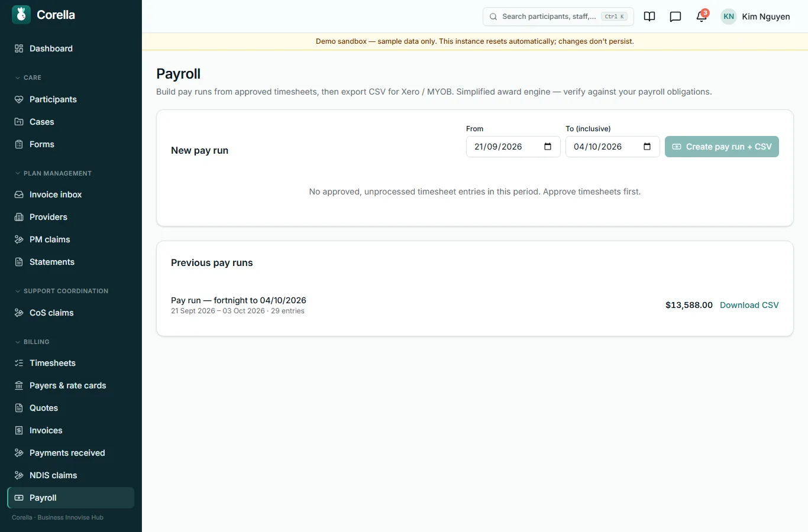Click the $13,588.00 pay run total

tap(689, 305)
